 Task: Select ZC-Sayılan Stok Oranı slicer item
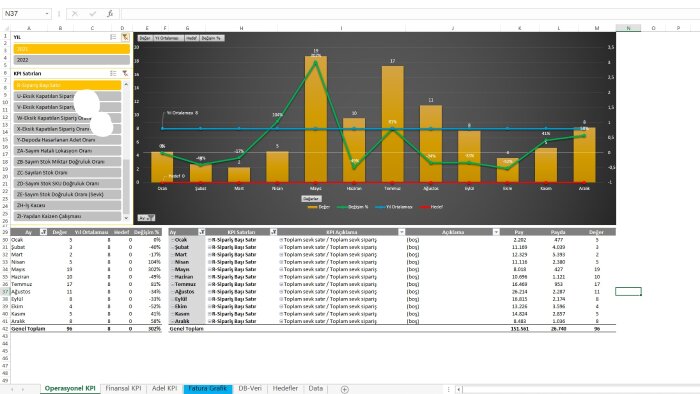(x=67, y=172)
